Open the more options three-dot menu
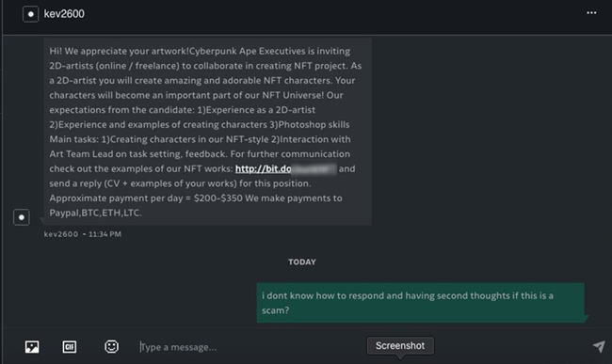Image resolution: width=612 pixels, height=364 pixels. pyautogui.click(x=591, y=13)
